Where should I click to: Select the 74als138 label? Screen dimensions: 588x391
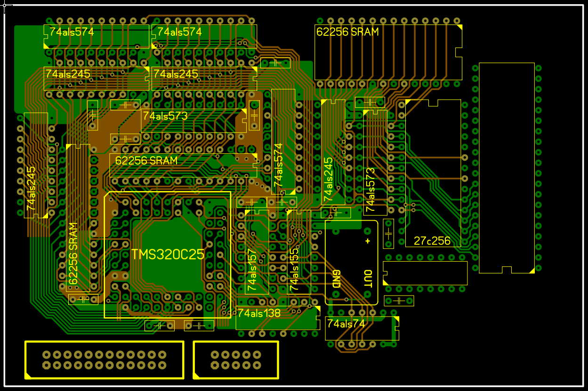coord(258,313)
